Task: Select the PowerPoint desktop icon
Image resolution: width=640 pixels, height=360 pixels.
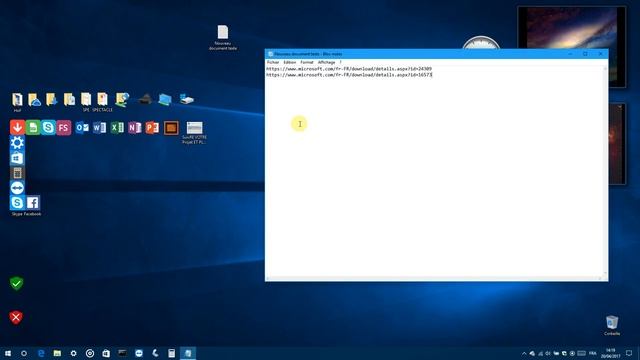Action: point(152,128)
